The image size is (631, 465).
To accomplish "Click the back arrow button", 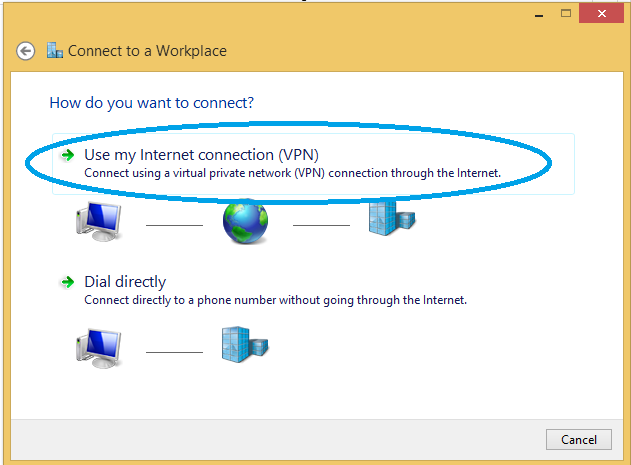I will [25, 51].
